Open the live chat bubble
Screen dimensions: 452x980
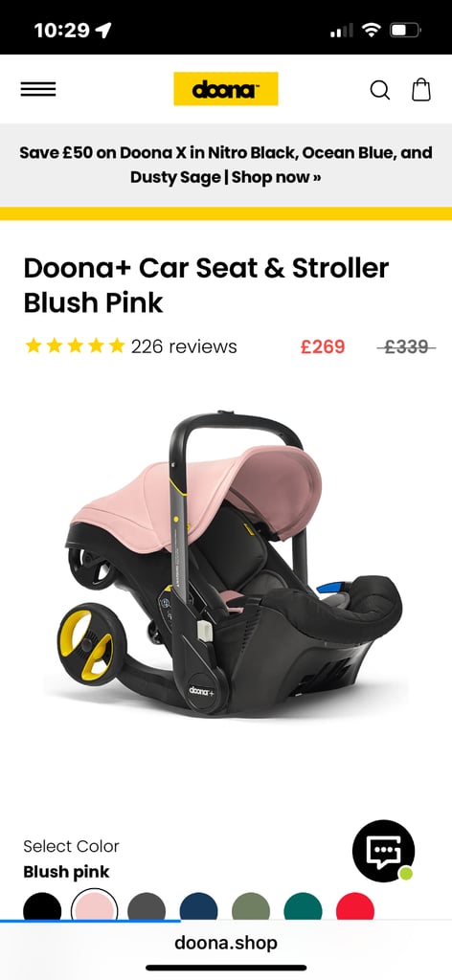(383, 850)
